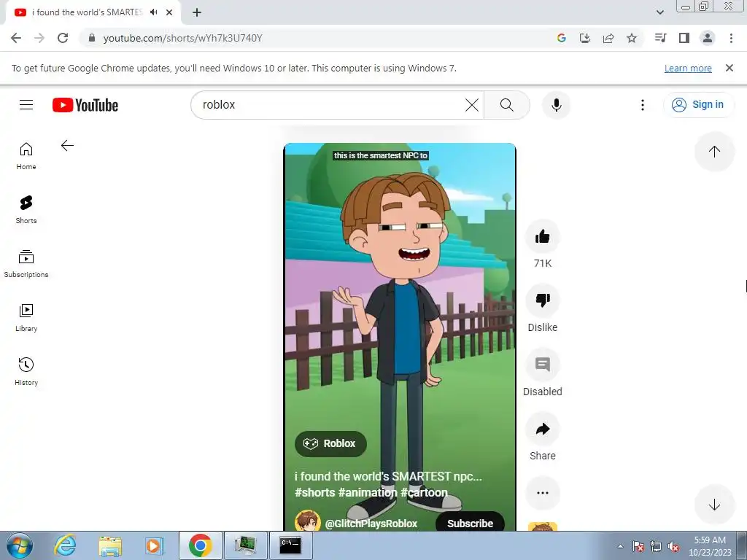The height and width of the screenshot is (560, 747).
Task: Clear the roblox search query
Action: click(x=472, y=105)
